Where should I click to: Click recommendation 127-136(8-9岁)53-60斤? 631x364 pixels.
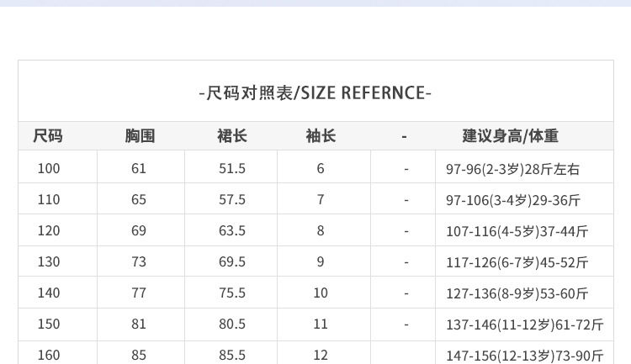pyautogui.click(x=517, y=293)
